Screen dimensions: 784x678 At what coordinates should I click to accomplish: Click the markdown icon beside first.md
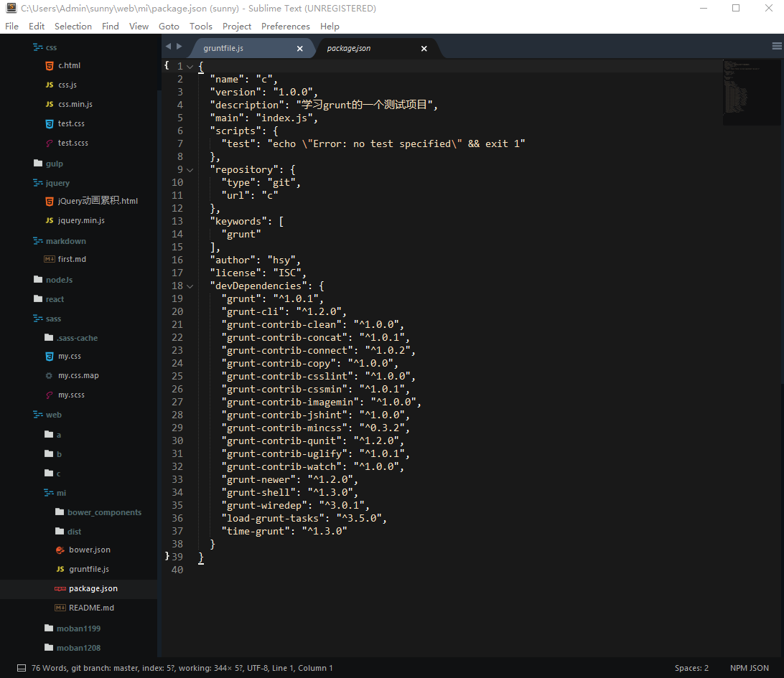coord(50,259)
